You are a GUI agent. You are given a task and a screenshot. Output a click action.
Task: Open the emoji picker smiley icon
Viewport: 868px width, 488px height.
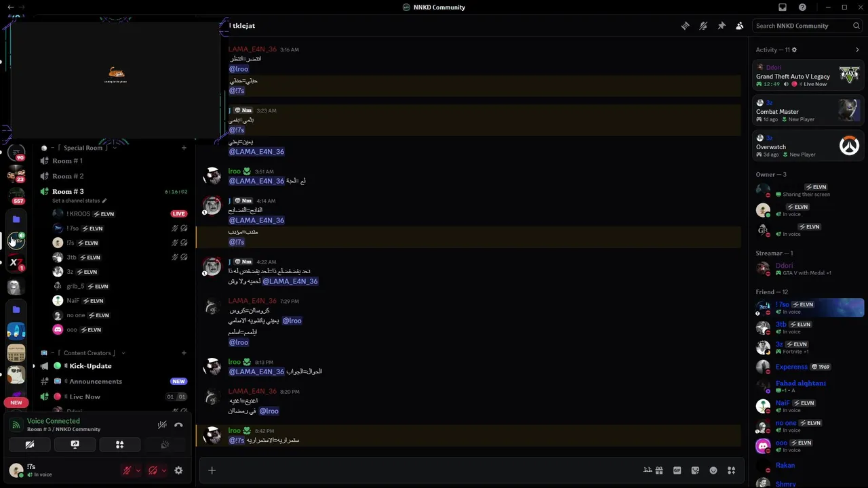713,470
